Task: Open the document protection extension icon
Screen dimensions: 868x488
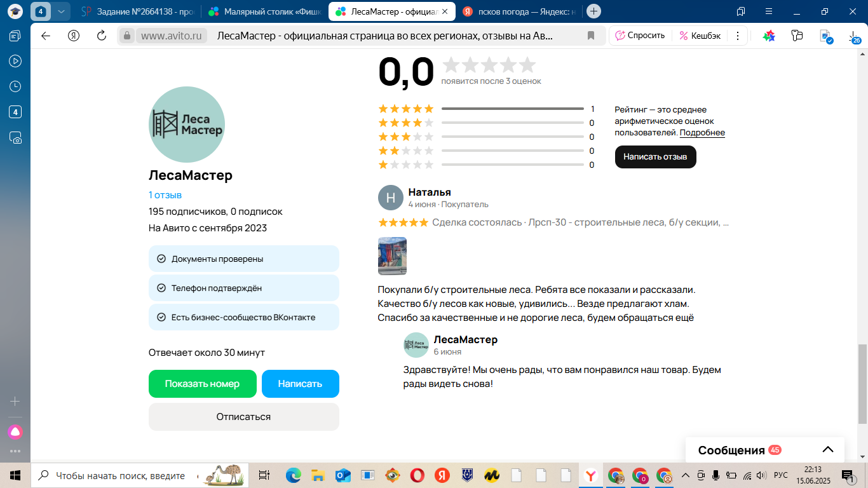Action: [x=825, y=36]
